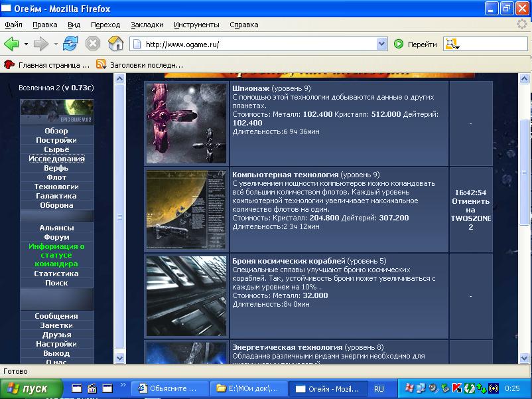
Task: Open Поиск in the sidebar
Action: point(56,283)
